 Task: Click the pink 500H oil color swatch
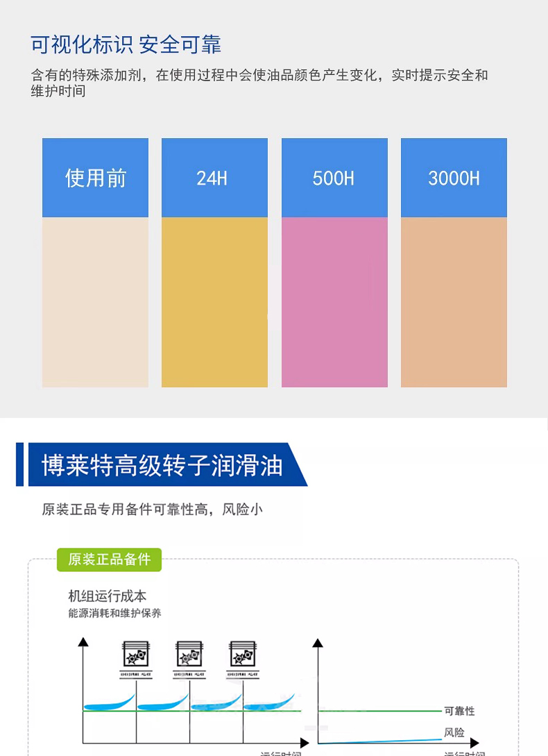tap(334, 302)
